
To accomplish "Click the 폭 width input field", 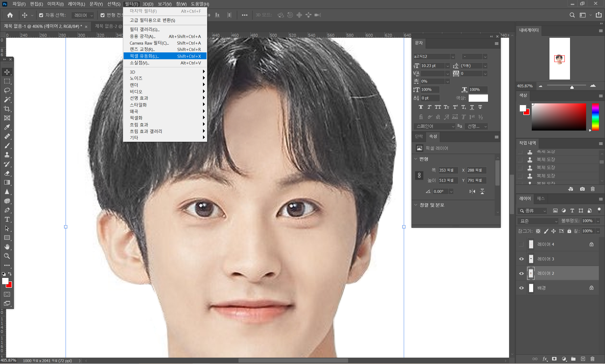I will click(448, 170).
